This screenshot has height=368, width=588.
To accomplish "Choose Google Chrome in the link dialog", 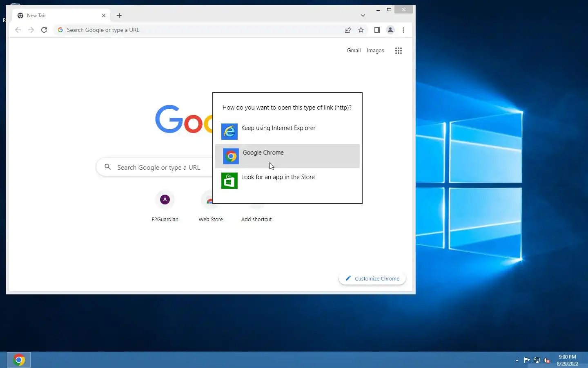I will (287, 156).
